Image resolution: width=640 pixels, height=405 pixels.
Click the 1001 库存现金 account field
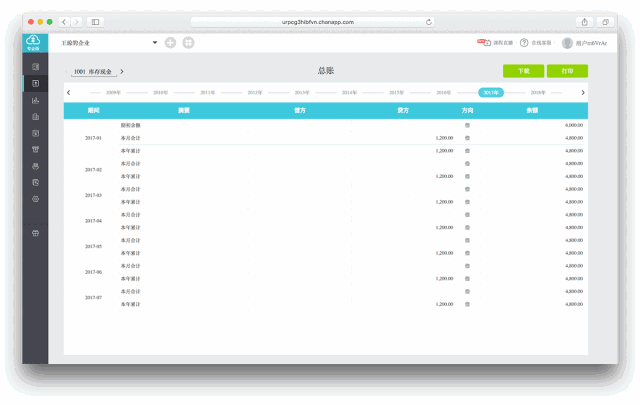pos(94,72)
